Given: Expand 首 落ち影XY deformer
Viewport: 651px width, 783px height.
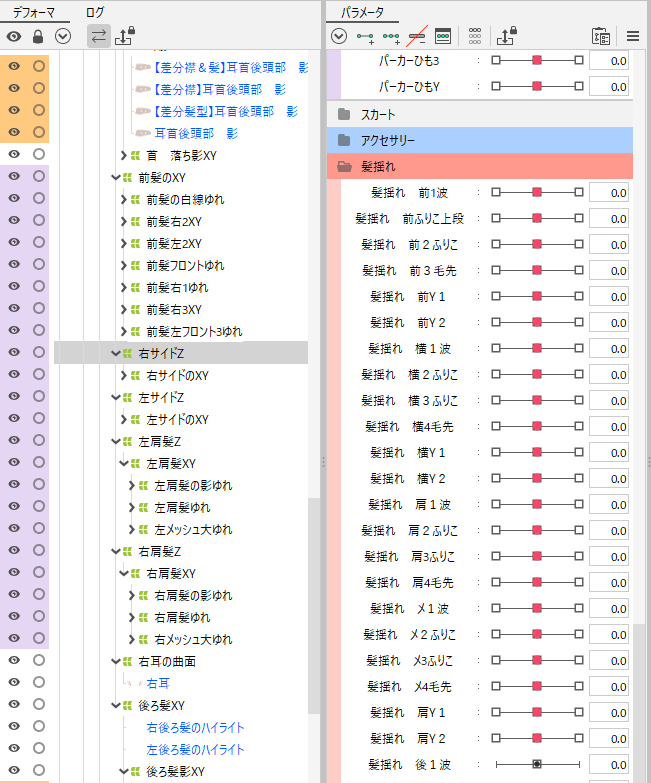Looking at the screenshot, I should [123, 156].
